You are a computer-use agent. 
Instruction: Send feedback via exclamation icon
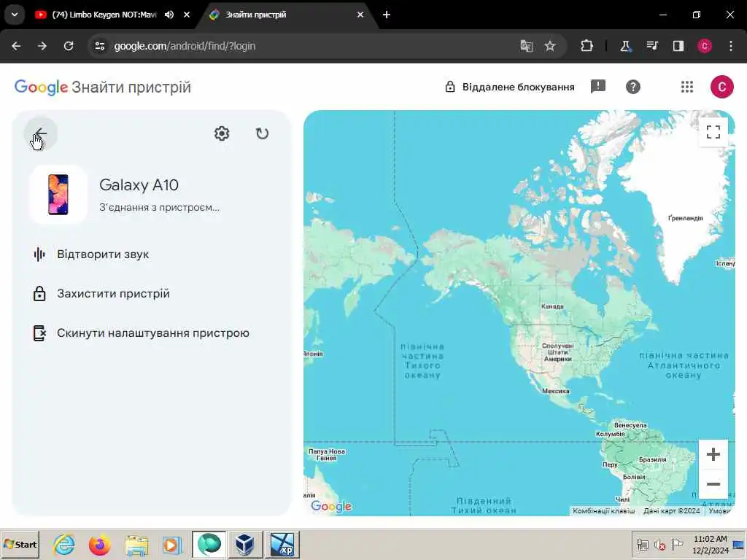click(598, 87)
